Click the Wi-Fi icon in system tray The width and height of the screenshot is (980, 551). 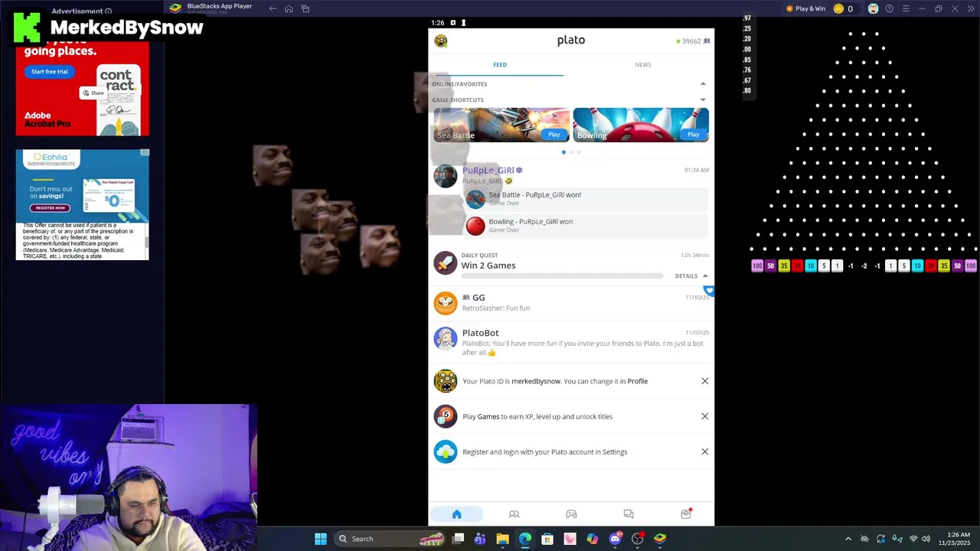coord(913,539)
